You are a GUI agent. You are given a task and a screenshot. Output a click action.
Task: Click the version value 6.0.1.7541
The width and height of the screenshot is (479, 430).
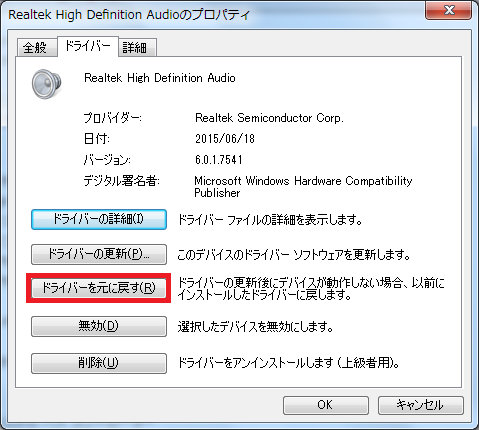point(219,160)
